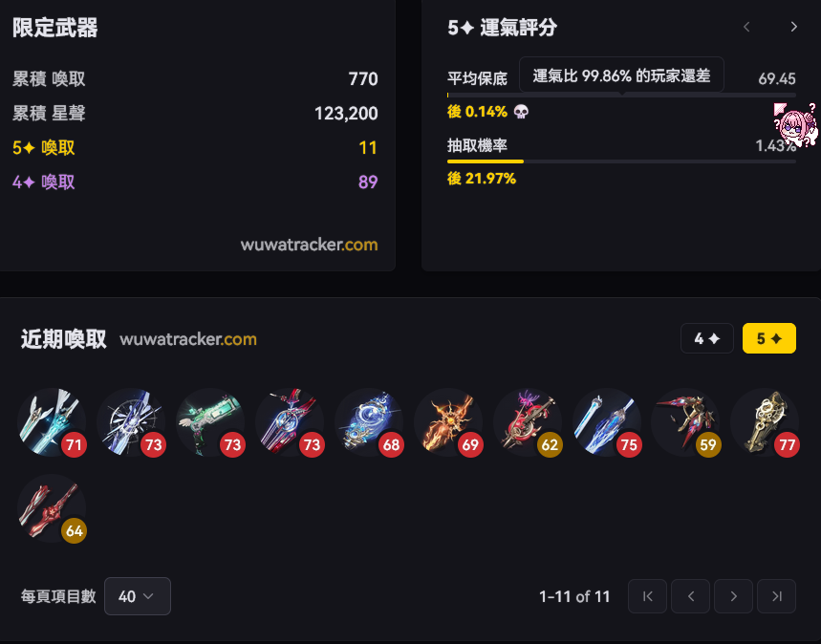Click the blue sword weapon with pity 75

click(606, 422)
